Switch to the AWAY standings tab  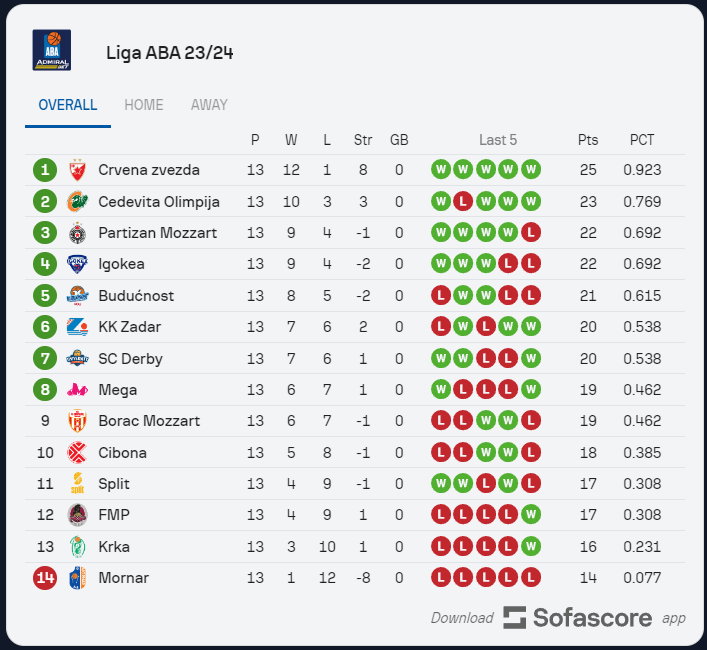click(x=209, y=105)
